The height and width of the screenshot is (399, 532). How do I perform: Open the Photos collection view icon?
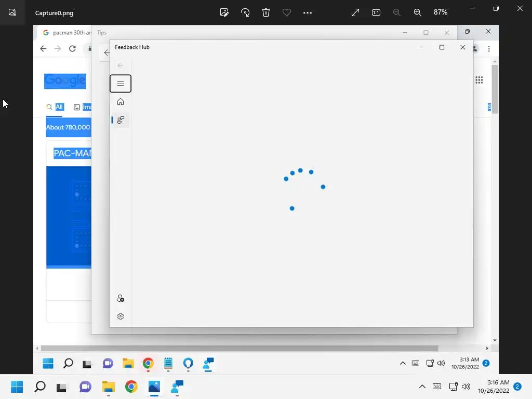[x=12, y=12]
